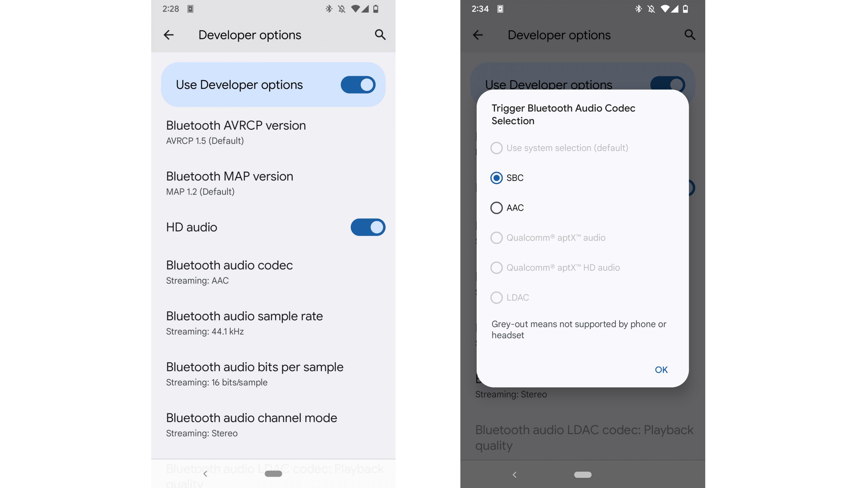Toggle Use Developer options switch
Viewport: 868px width, 488px height.
(x=358, y=84)
